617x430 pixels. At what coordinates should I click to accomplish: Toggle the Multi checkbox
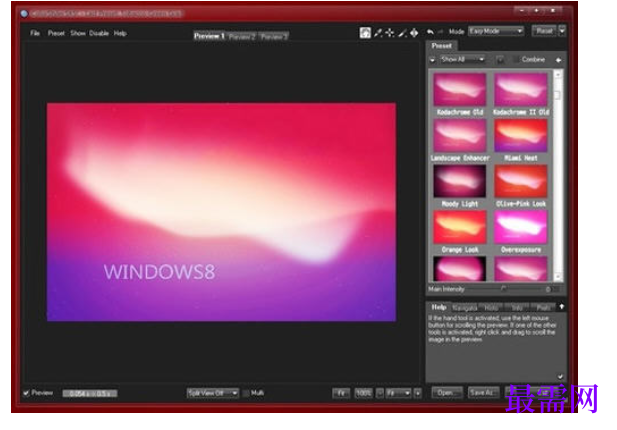click(x=246, y=393)
